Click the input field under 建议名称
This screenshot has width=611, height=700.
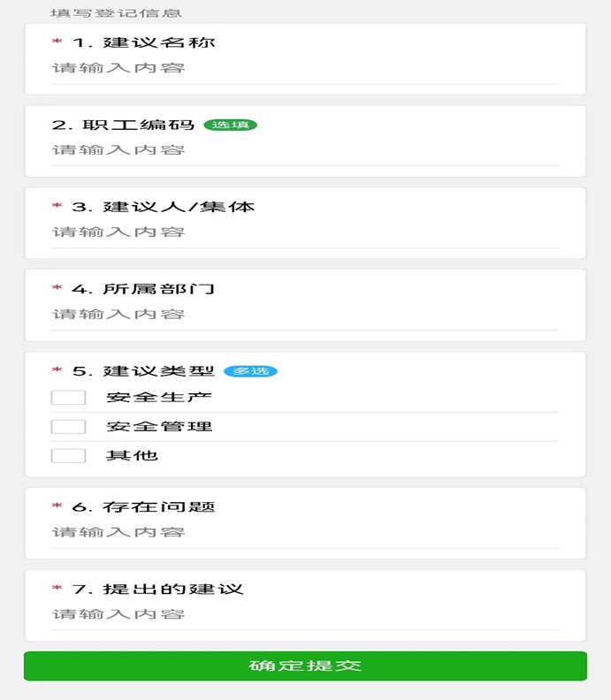(305, 68)
